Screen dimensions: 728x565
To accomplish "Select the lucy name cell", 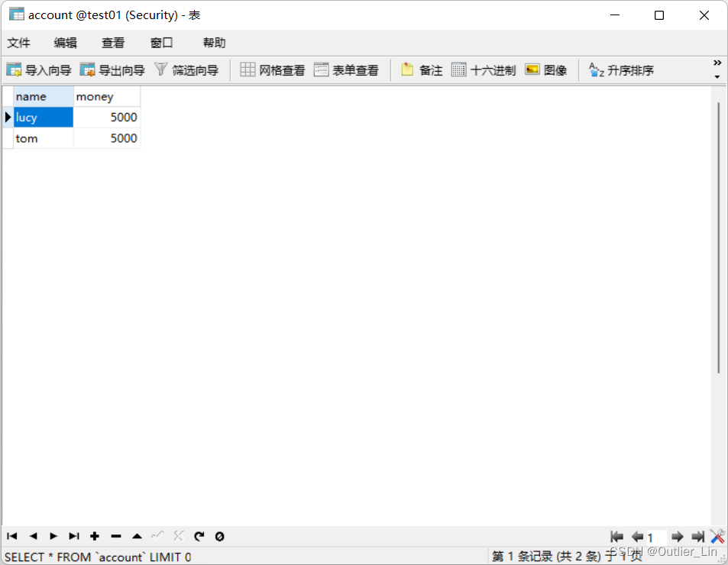I will [x=44, y=117].
